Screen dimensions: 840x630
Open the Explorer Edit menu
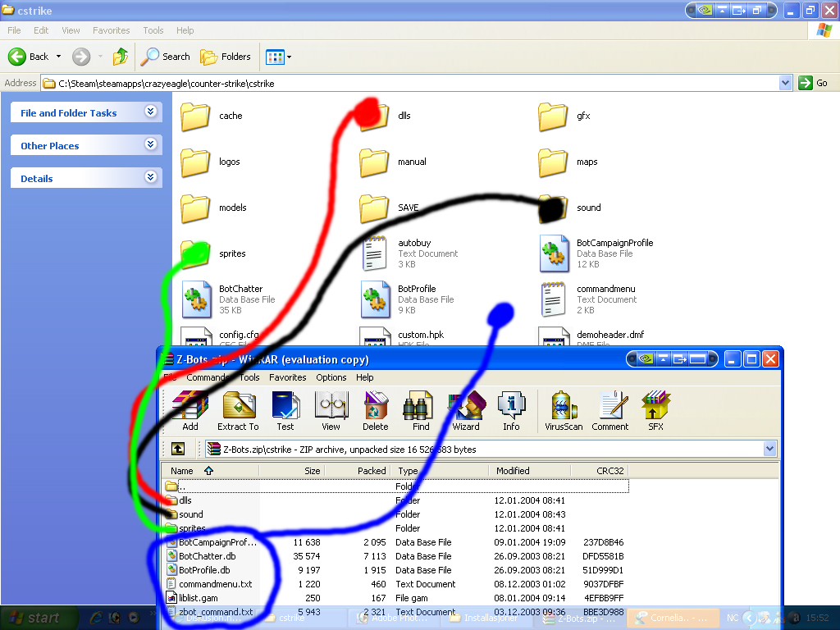coord(41,30)
